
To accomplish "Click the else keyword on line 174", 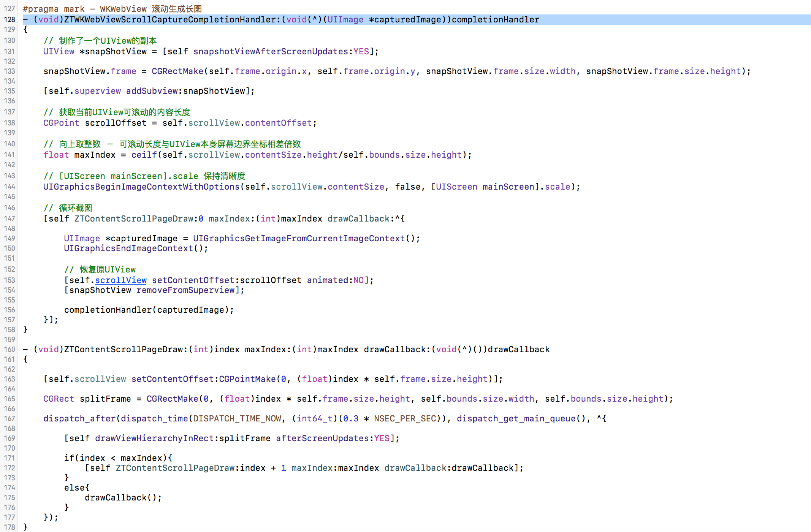I will [x=74, y=488].
